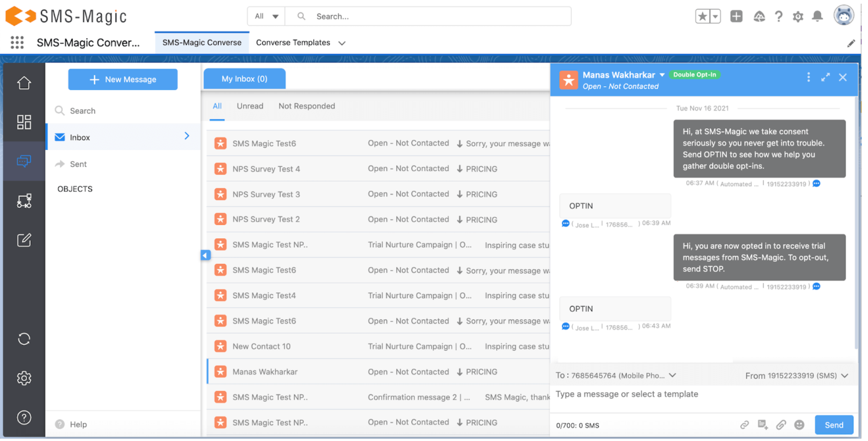Select the Not Responded filter tab
868x441 pixels.
click(307, 106)
